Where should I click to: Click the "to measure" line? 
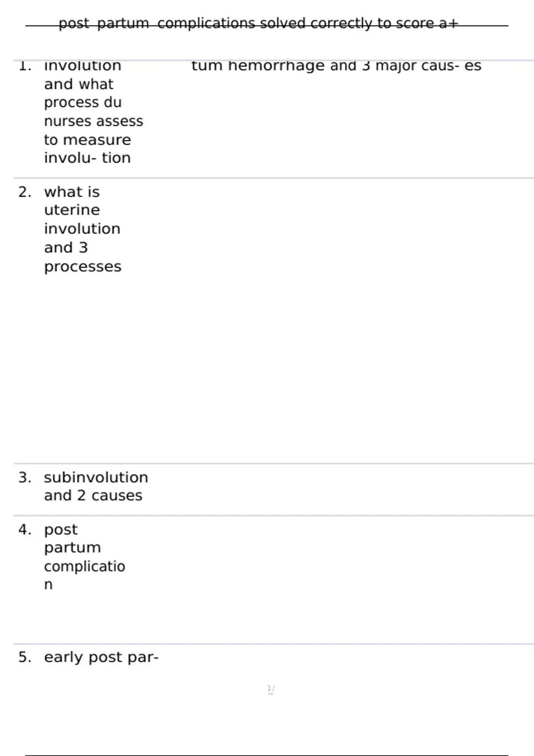[x=87, y=140]
